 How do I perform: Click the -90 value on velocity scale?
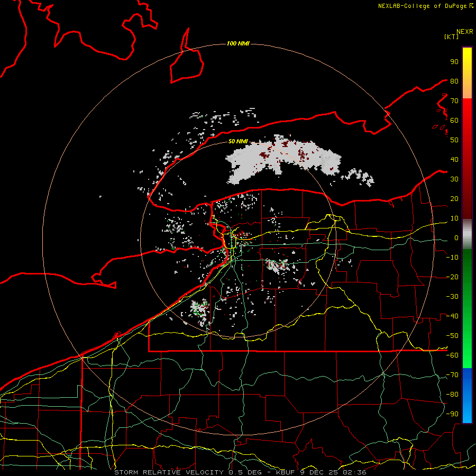[x=452, y=414]
